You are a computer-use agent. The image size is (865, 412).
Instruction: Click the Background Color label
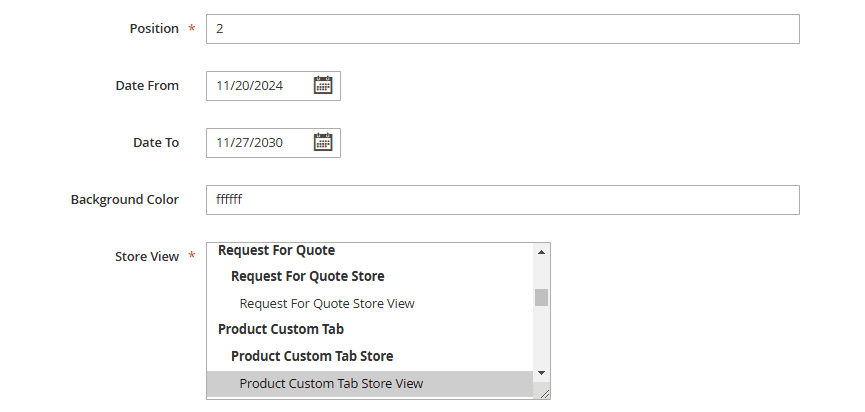tap(125, 200)
